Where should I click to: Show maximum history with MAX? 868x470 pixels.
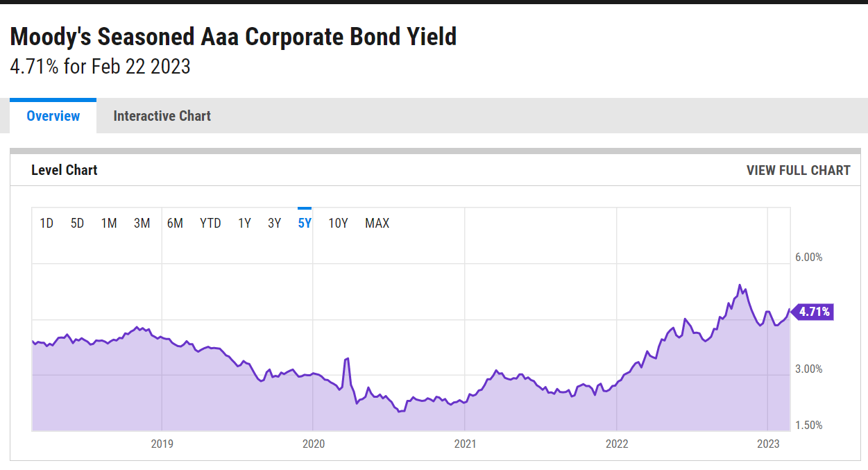coord(377,223)
